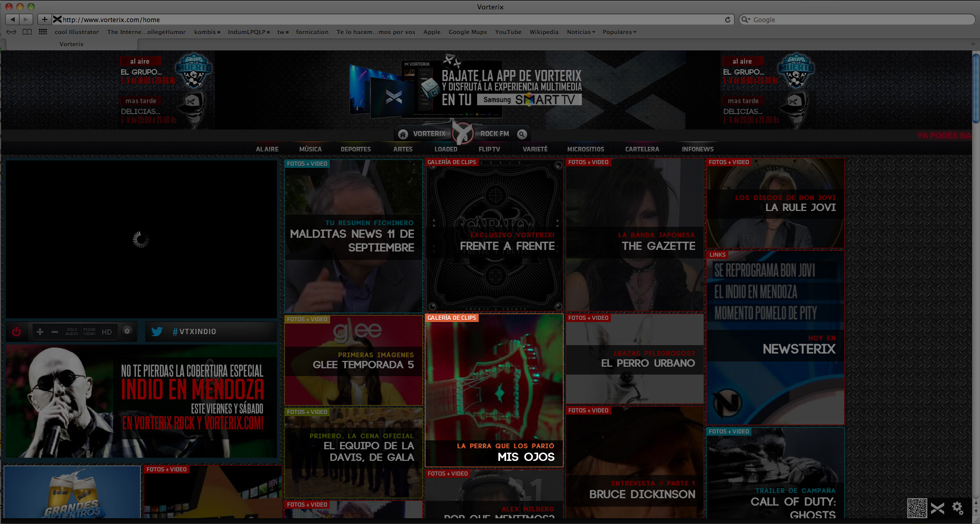Screen dimensions: 980x524
Task: Click the Momento Pomelo de Pity link
Action: (766, 313)
